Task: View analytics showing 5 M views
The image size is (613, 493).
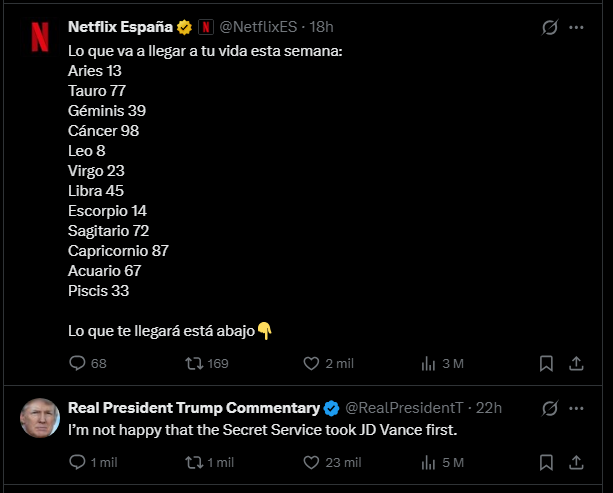Action: click(443, 463)
